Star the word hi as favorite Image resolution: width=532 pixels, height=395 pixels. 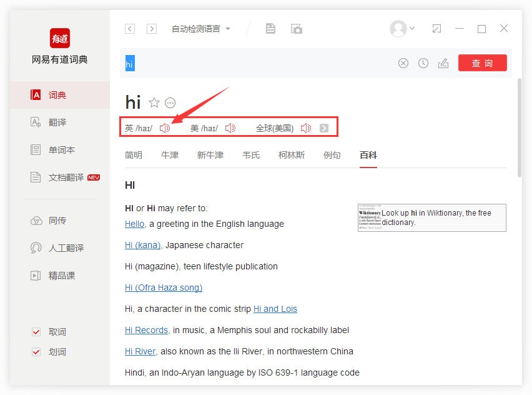(153, 102)
